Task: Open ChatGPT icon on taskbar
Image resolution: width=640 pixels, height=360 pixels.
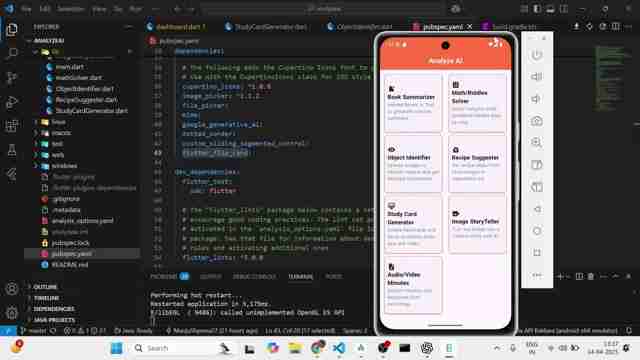Action: [427, 348]
